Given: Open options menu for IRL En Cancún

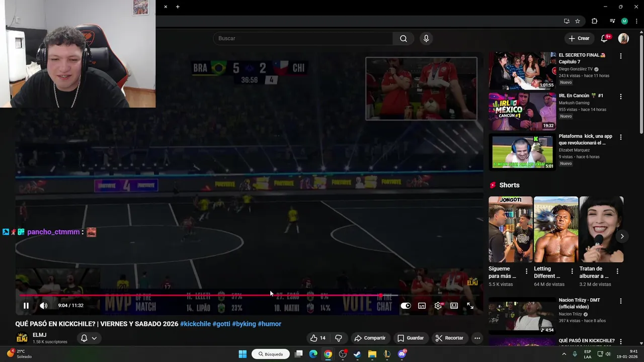Looking at the screenshot, I should (620, 97).
